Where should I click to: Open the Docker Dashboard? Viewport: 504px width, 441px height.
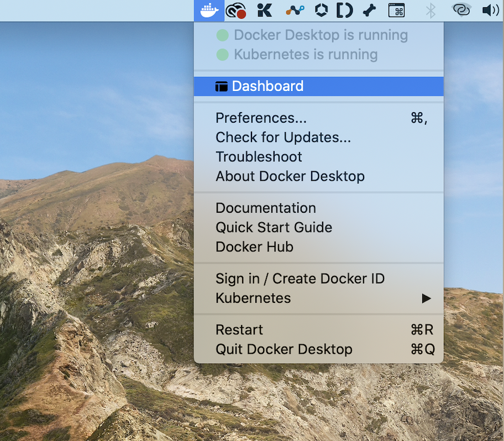pyautogui.click(x=267, y=86)
